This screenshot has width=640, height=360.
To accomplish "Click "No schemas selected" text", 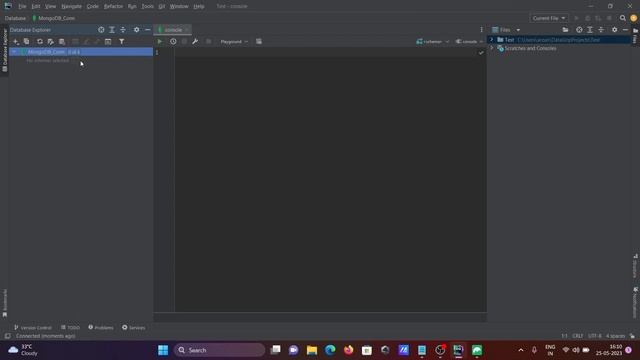I will click(x=48, y=60).
